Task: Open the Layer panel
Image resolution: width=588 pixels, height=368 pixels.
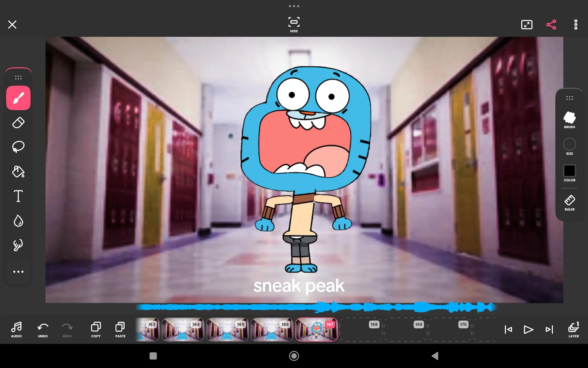Action: tap(574, 330)
